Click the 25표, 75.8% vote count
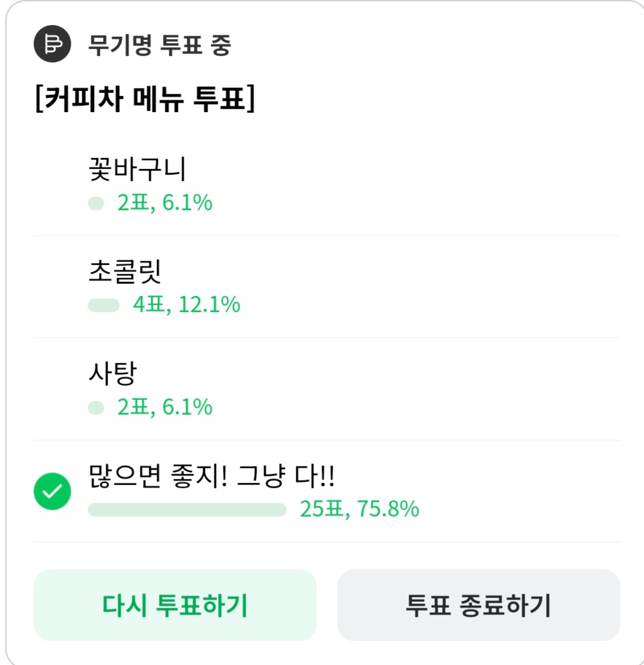The image size is (644, 665). pos(359,510)
